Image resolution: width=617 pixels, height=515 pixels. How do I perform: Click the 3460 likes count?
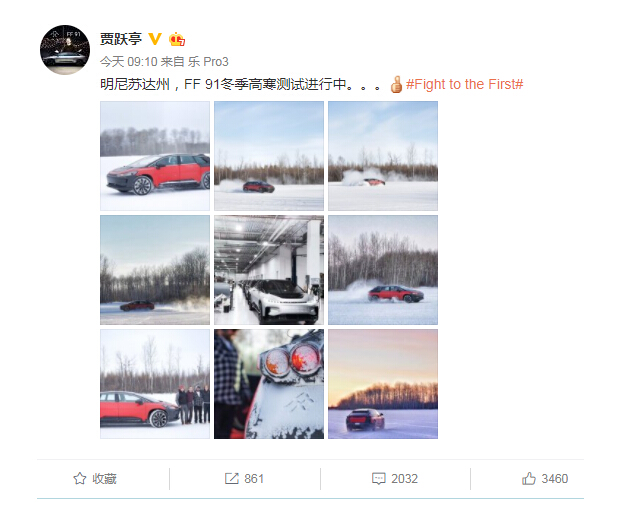(554, 478)
